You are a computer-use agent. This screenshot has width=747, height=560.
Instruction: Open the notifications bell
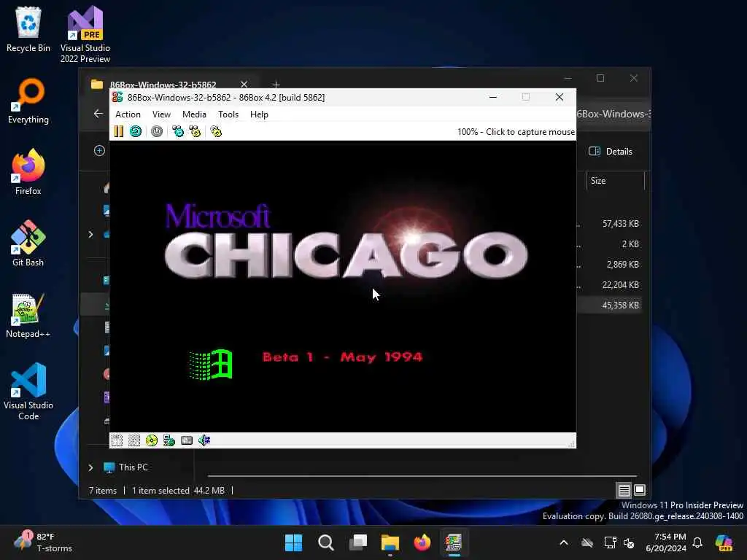[x=697, y=542]
